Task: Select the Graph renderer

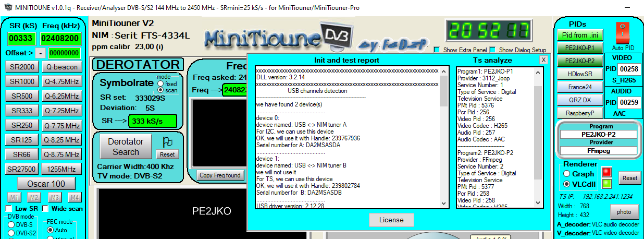Action: click(566, 174)
